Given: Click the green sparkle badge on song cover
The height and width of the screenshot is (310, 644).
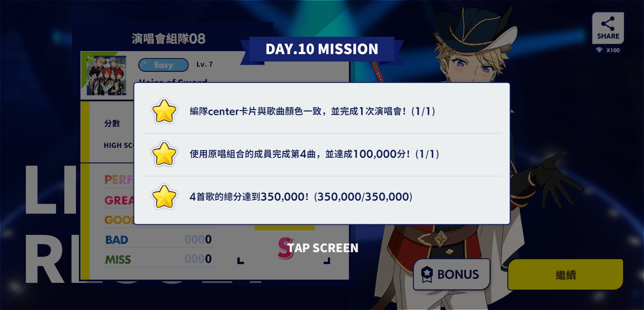Looking at the screenshot, I should [x=90, y=59].
